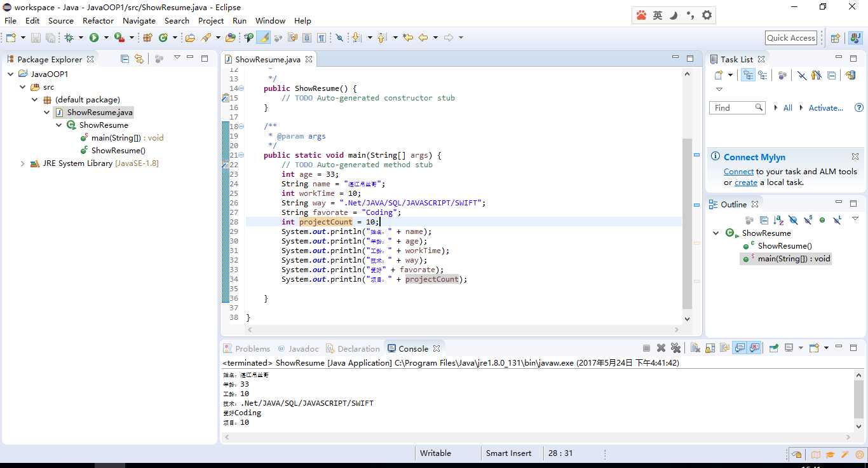Toggle Mark Occurrences highlighter in toolbar

(263, 38)
